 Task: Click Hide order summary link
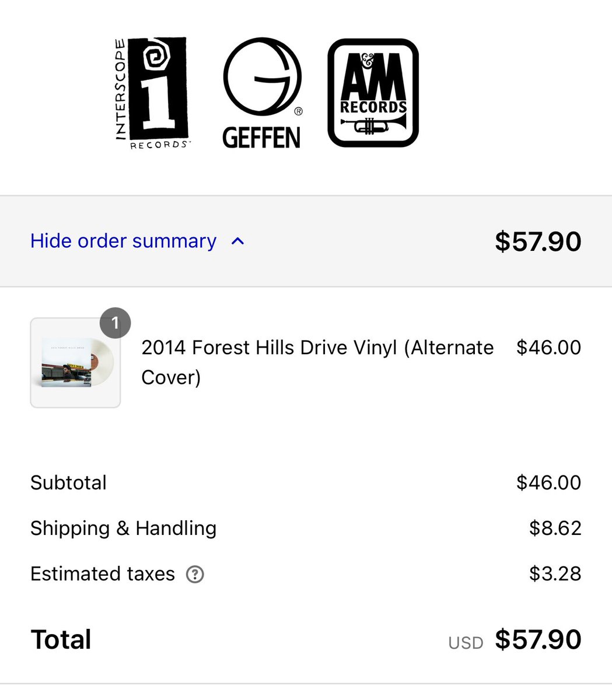pyautogui.click(x=123, y=241)
